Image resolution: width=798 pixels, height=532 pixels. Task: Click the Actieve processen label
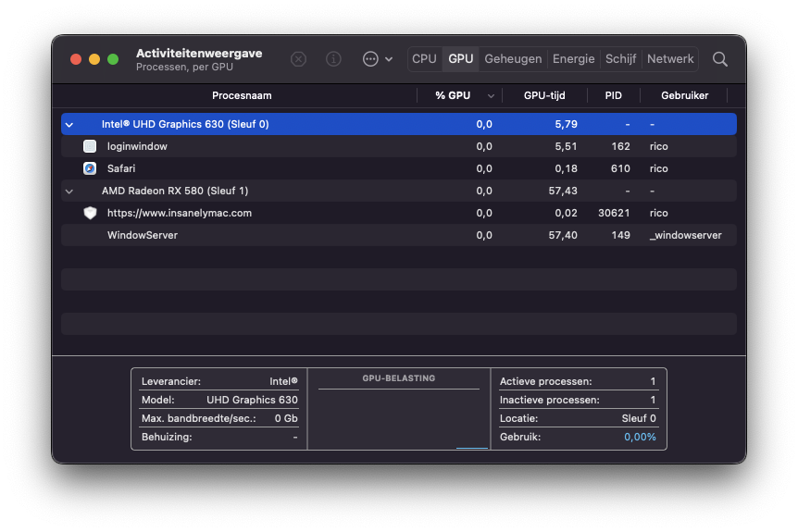click(545, 381)
